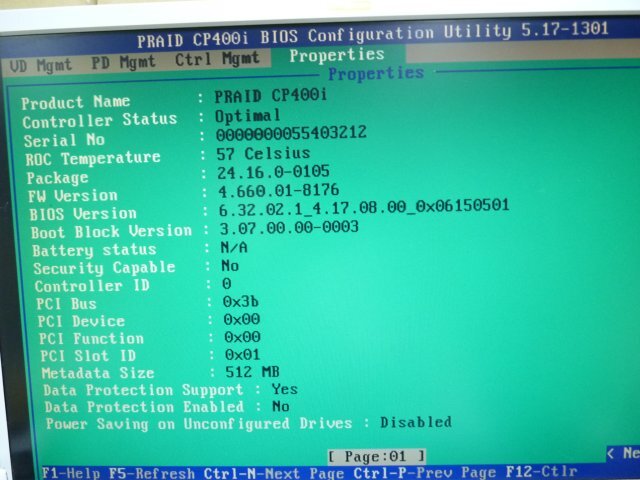640x480 pixels.
Task: Select the 512 MB metadata value
Action: [x=252, y=371]
